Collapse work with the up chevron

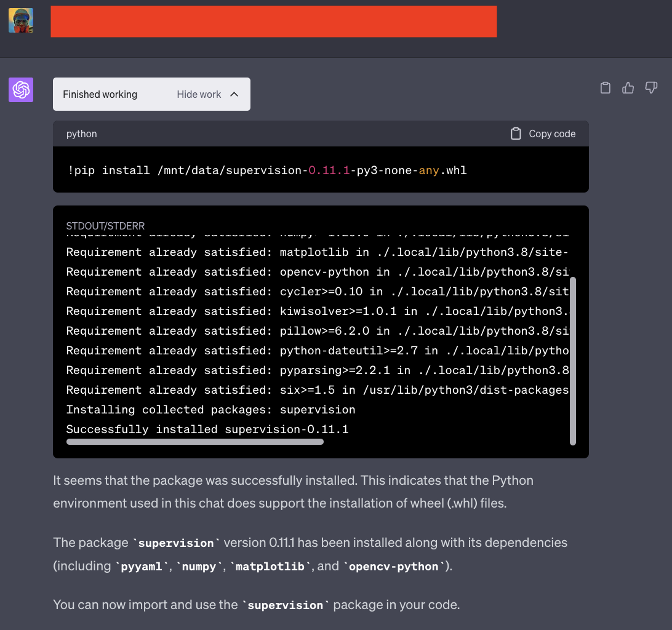[234, 94]
